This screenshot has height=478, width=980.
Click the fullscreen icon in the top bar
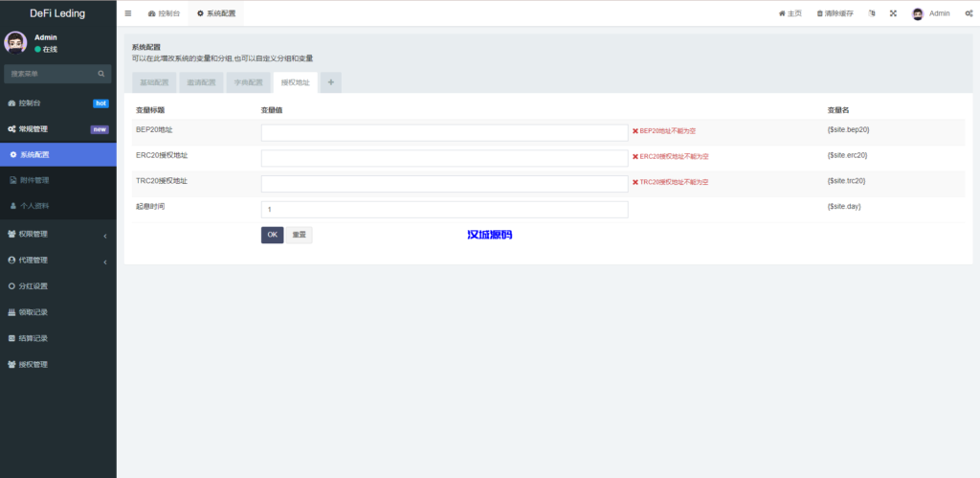[x=893, y=13]
